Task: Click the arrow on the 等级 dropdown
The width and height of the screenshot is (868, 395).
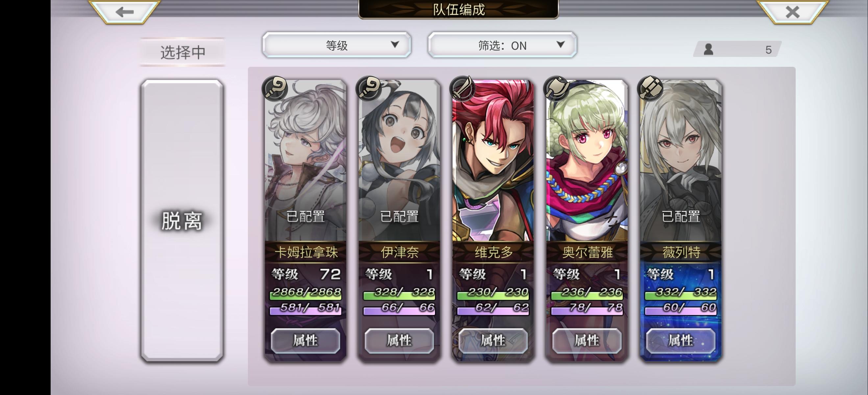Action: click(x=395, y=44)
